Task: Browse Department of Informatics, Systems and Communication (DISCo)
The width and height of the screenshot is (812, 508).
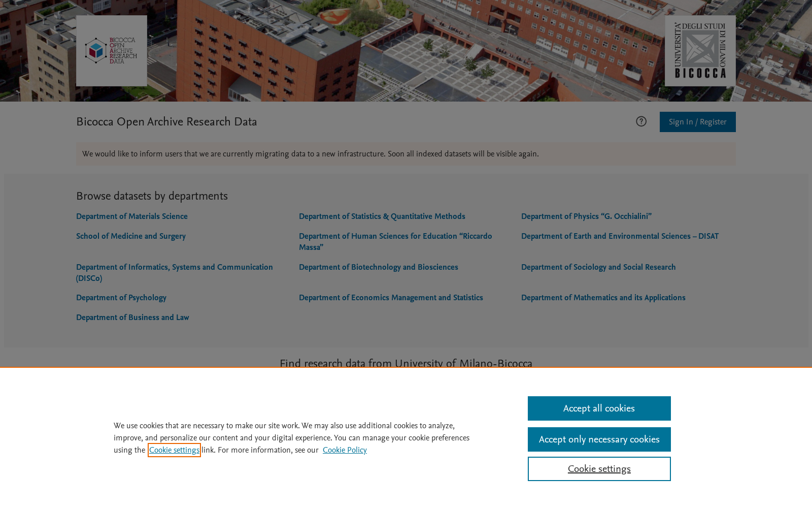Action: click(x=175, y=273)
